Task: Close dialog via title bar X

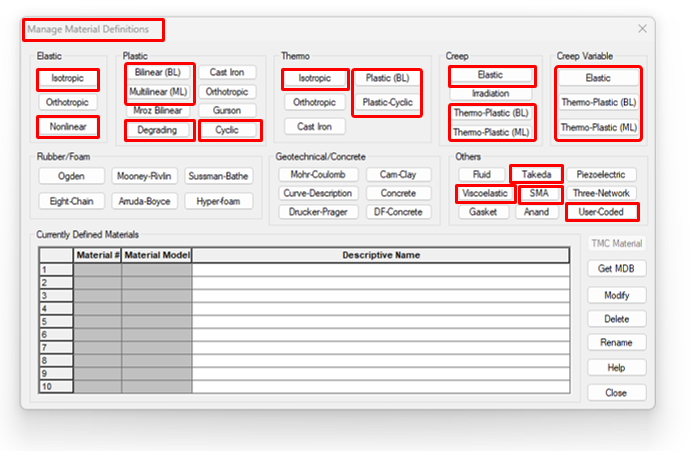Action: pos(642,29)
